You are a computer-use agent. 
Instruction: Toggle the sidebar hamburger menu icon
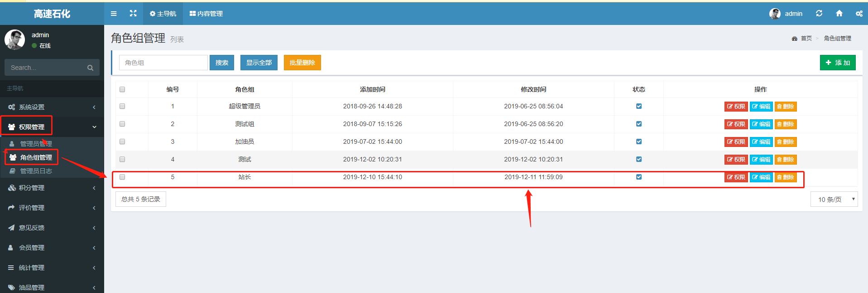[114, 14]
